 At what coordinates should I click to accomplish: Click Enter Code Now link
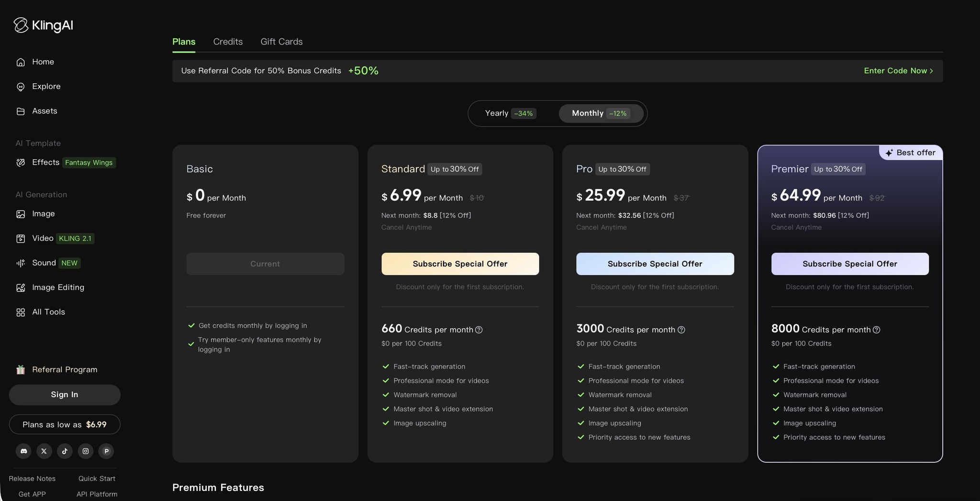tap(898, 71)
